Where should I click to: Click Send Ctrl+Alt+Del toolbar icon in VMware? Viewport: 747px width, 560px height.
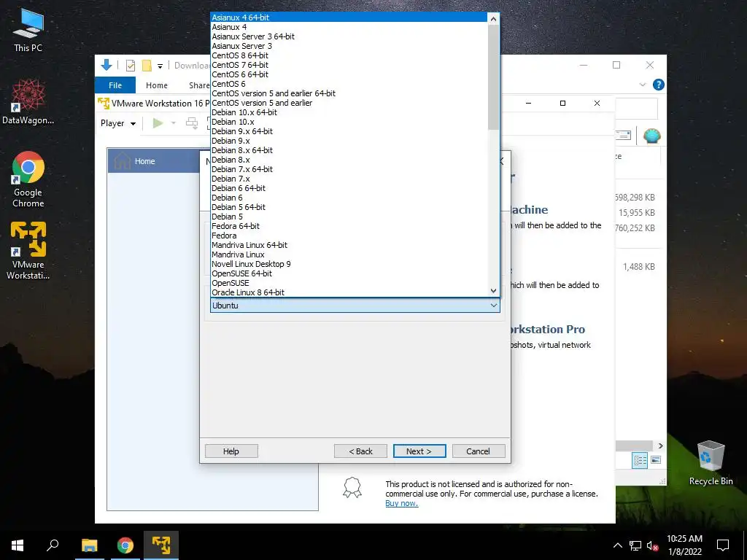point(192,123)
